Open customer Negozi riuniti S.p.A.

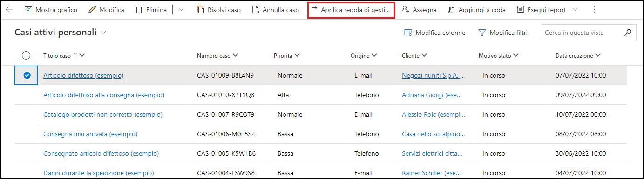tap(434, 75)
